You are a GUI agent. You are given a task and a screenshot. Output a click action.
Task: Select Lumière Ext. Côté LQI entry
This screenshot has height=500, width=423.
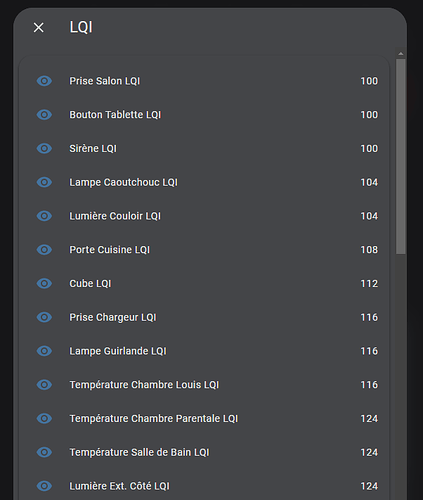[x=204, y=486]
